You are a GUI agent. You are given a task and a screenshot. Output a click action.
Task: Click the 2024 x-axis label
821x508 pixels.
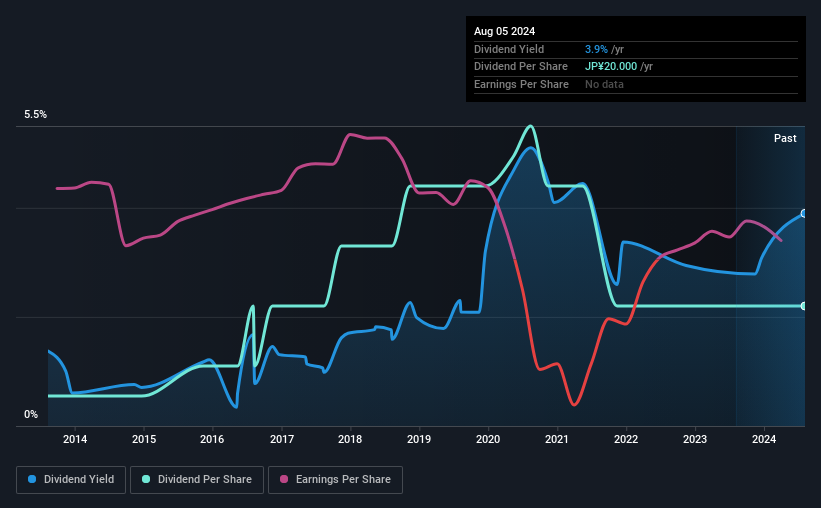click(x=764, y=439)
